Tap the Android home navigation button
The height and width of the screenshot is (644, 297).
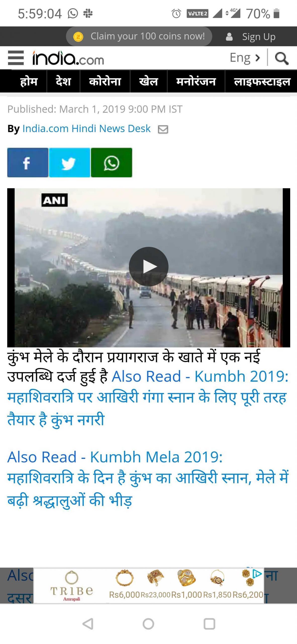pos(148,624)
